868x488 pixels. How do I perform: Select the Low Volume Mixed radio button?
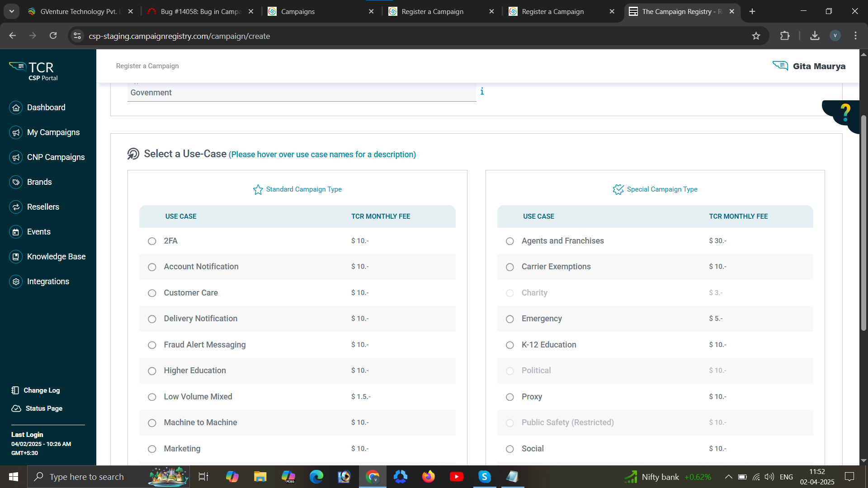(x=152, y=397)
